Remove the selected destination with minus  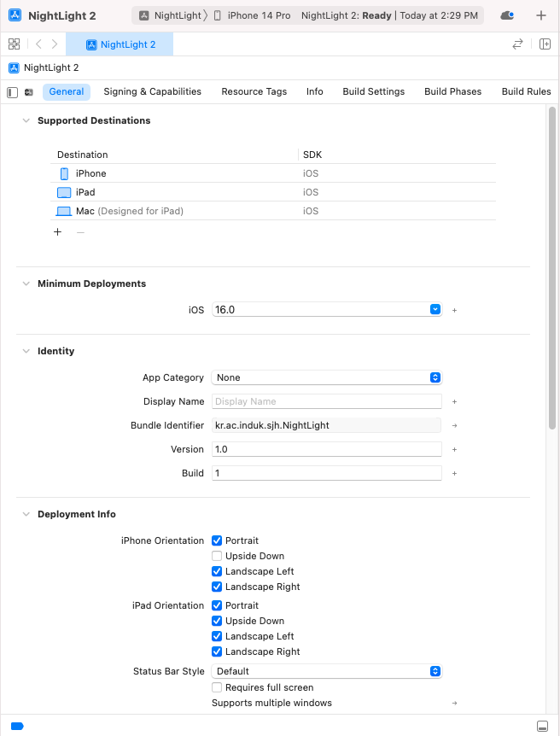pyautogui.click(x=81, y=232)
